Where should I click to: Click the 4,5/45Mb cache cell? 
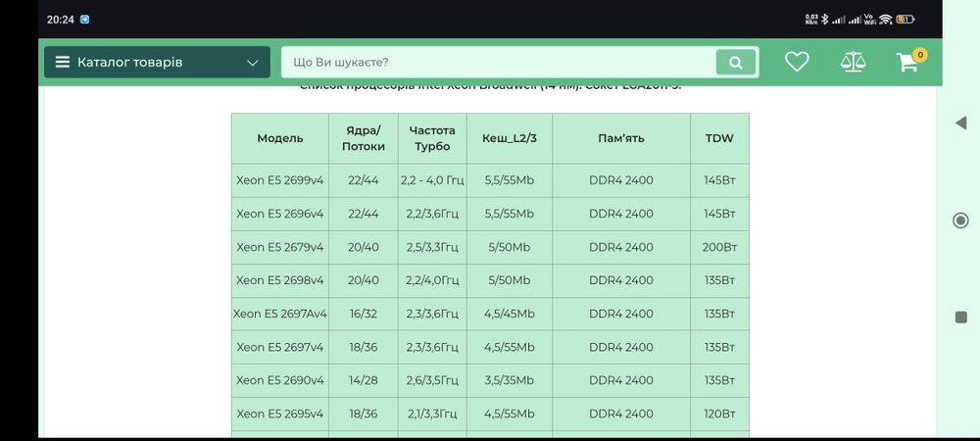[510, 314]
